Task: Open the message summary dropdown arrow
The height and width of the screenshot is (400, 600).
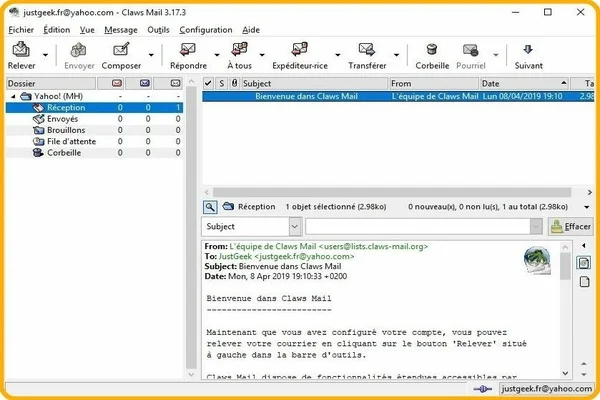Action: tap(587, 207)
